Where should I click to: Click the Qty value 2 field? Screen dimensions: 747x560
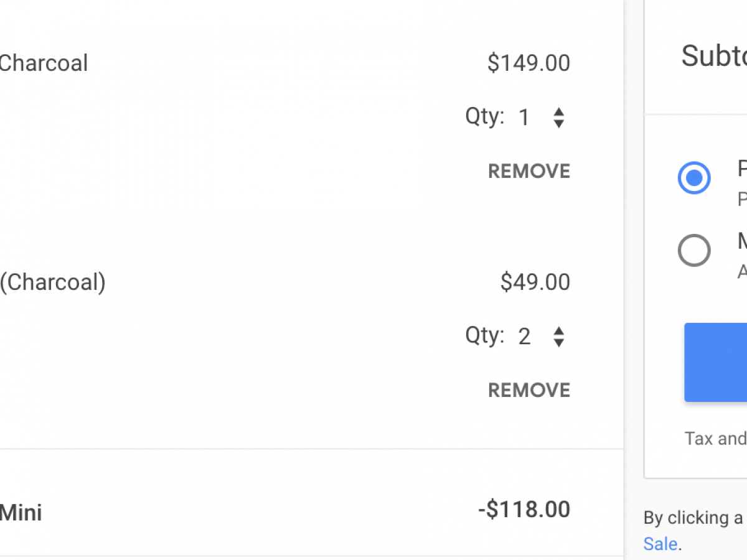tap(524, 337)
